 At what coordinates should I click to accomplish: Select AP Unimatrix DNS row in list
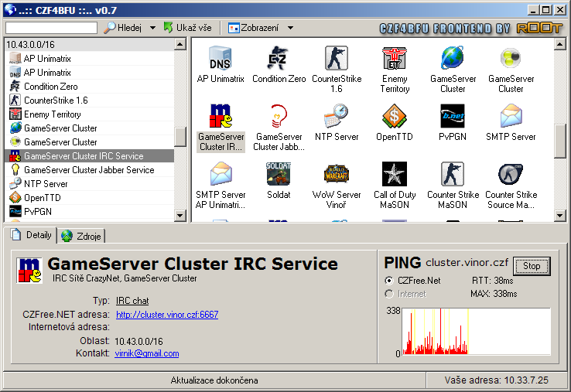(x=90, y=73)
